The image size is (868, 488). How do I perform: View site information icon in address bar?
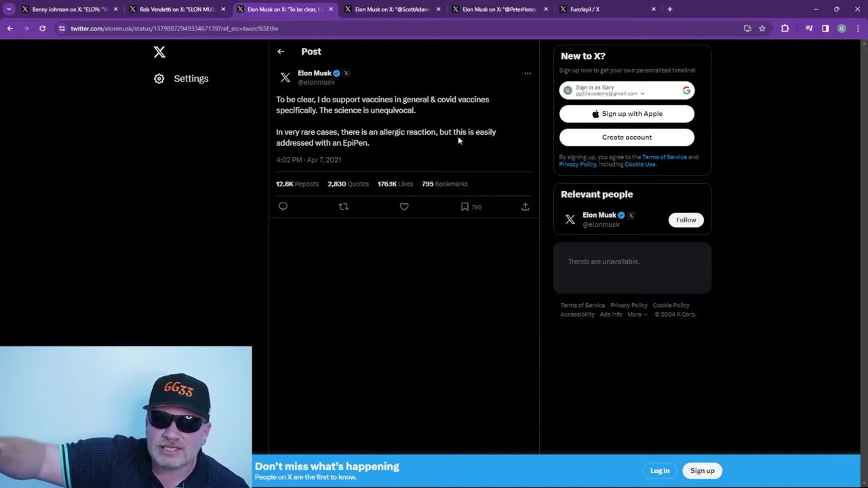point(62,28)
